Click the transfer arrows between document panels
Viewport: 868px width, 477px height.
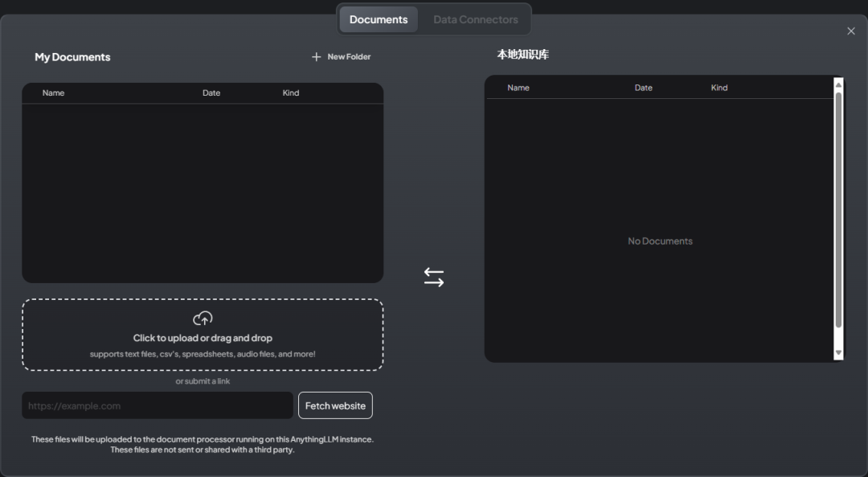434,278
